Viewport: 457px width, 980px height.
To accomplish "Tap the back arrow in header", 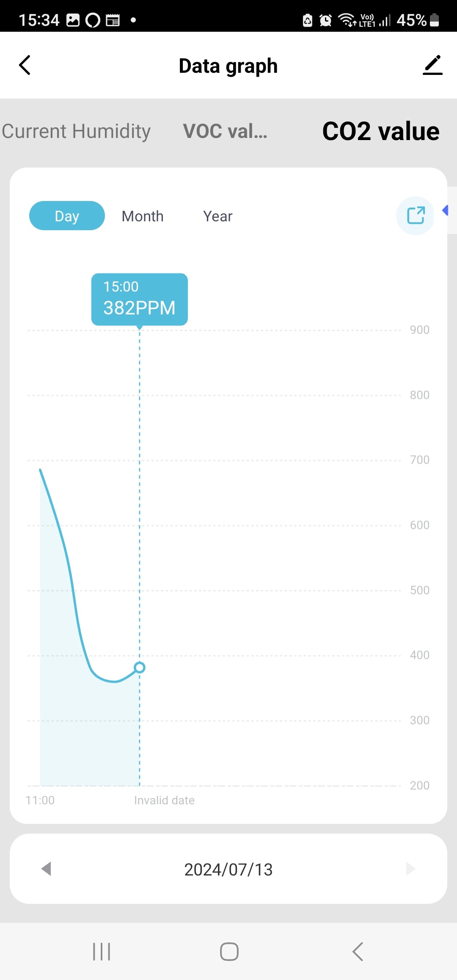I will point(25,65).
